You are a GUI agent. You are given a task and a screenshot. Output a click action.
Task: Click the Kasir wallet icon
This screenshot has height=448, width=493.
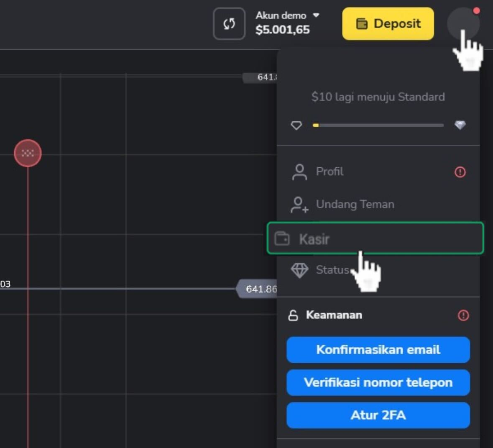click(x=282, y=238)
